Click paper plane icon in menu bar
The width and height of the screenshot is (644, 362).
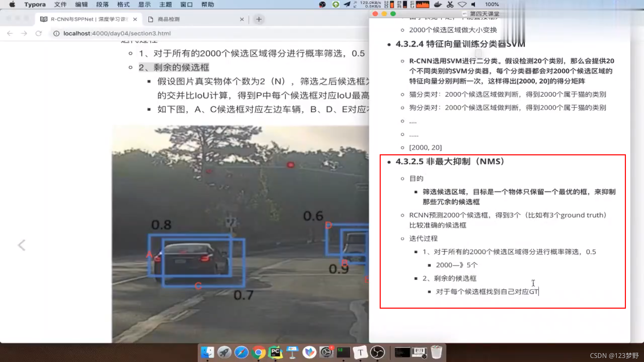(347, 4)
